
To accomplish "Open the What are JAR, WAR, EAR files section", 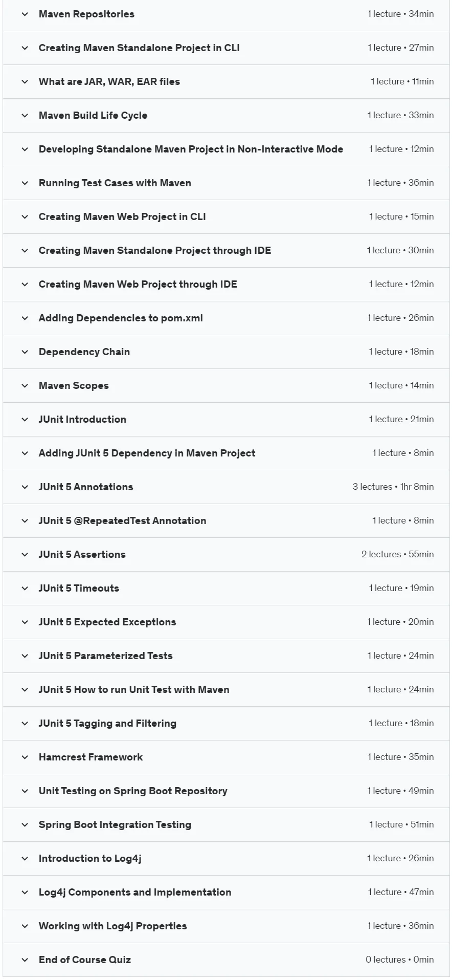I will [x=226, y=82].
